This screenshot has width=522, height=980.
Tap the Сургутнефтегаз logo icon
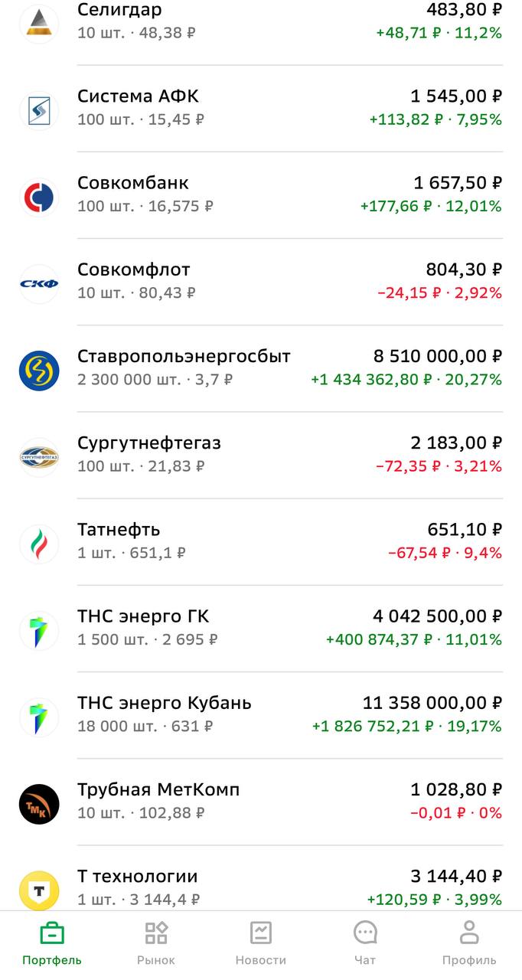[x=38, y=457]
